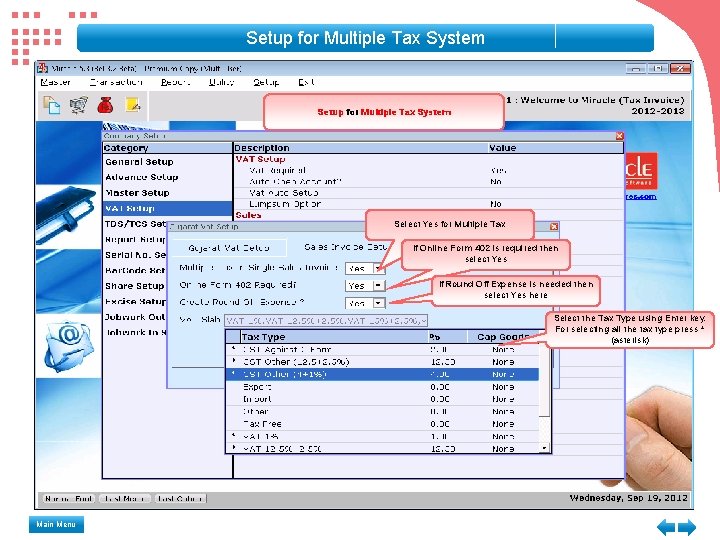Click the Auto Open Account row
Screen dimensions: 720x540
[429, 181]
